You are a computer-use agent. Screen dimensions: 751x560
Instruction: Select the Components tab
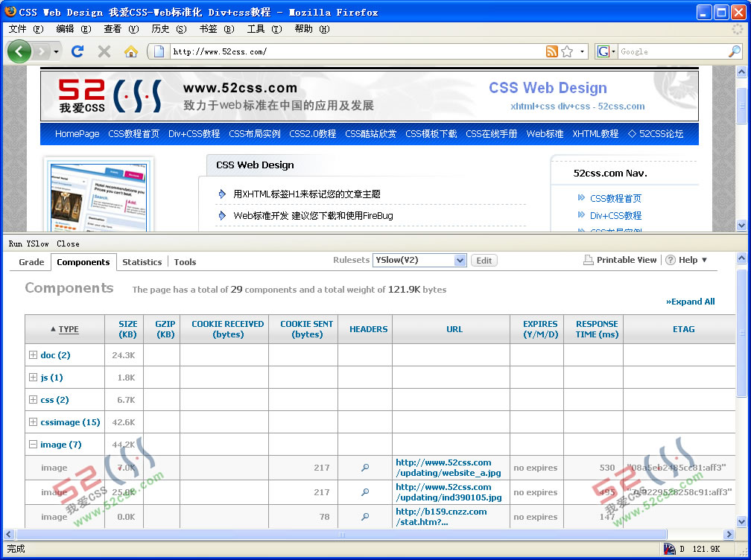pyautogui.click(x=83, y=262)
